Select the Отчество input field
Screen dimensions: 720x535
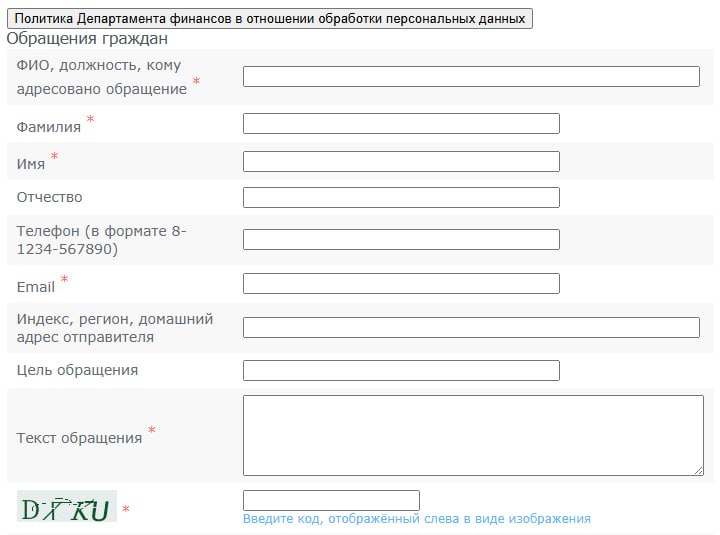click(x=401, y=197)
